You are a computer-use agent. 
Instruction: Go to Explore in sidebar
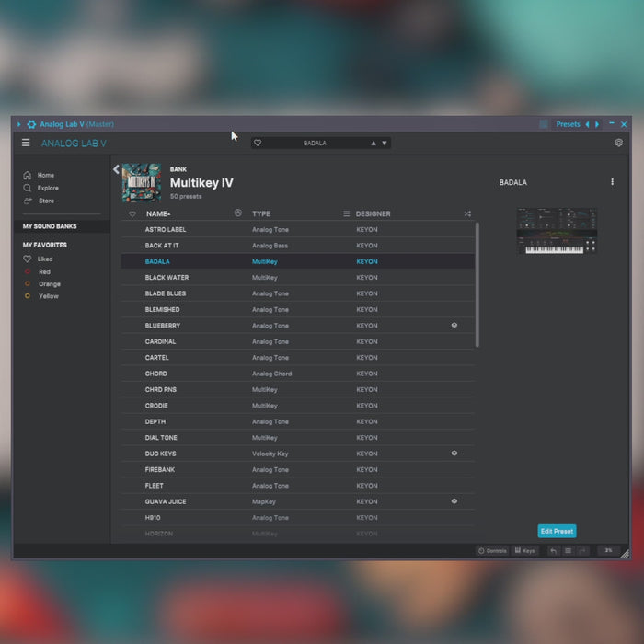47,188
